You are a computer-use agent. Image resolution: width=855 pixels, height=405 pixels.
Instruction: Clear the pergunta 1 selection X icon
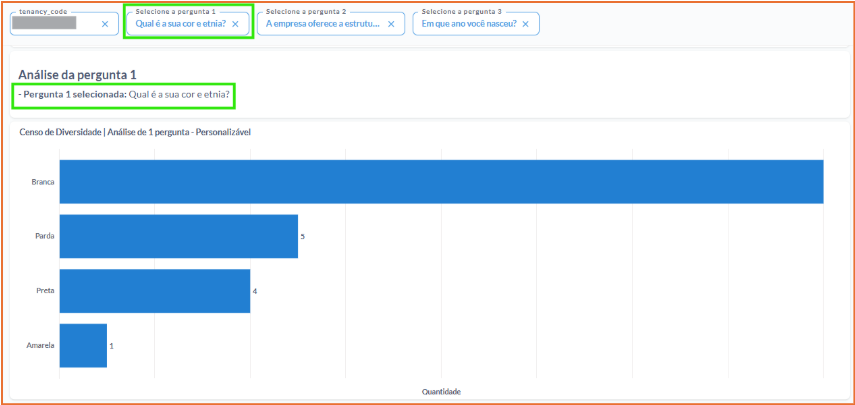point(235,23)
